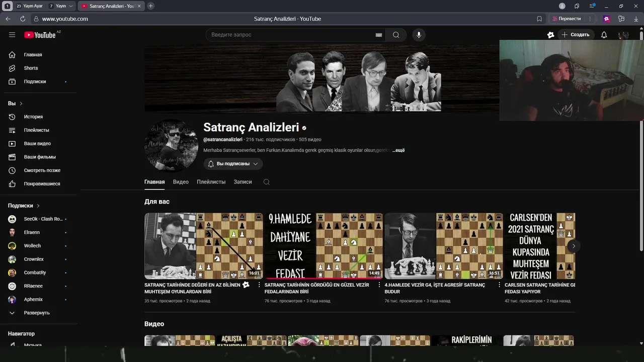644x362 pixels.
Task: Search within channel using magnifier icon
Action: click(267, 182)
